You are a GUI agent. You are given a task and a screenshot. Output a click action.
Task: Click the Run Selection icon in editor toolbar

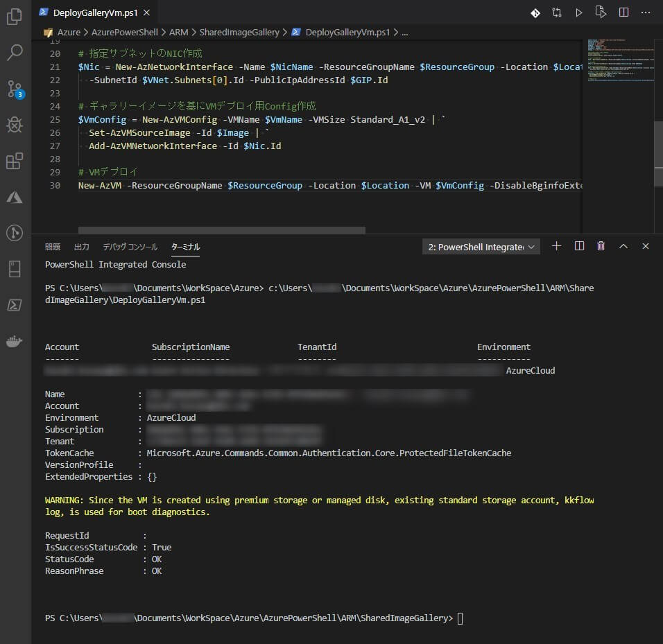pyautogui.click(x=601, y=12)
